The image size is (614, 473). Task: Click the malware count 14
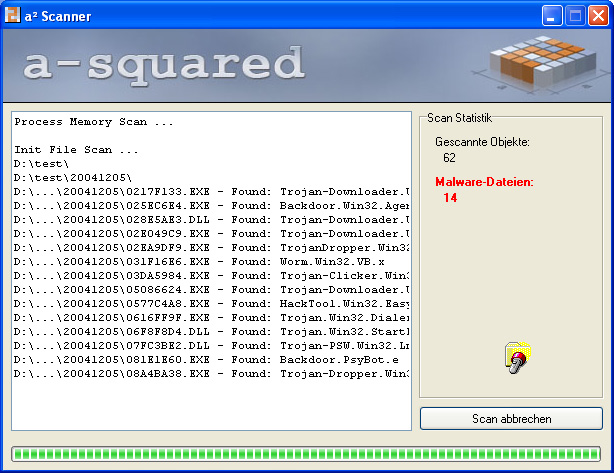point(450,198)
